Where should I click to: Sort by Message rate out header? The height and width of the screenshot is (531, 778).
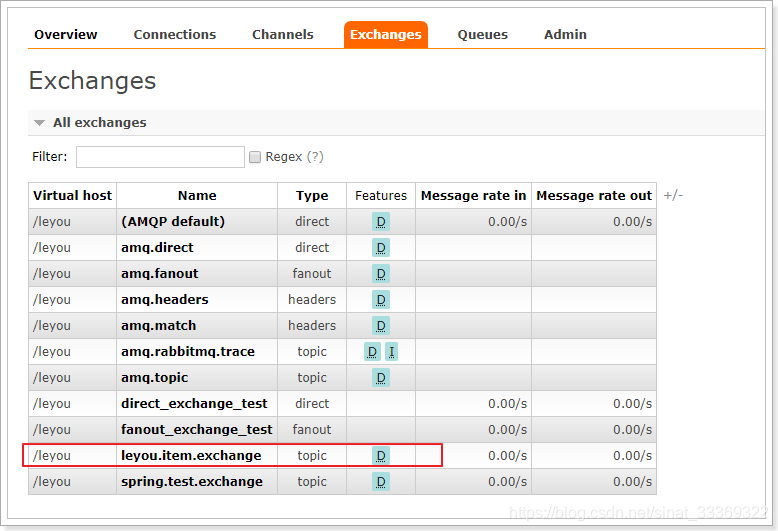[594, 196]
